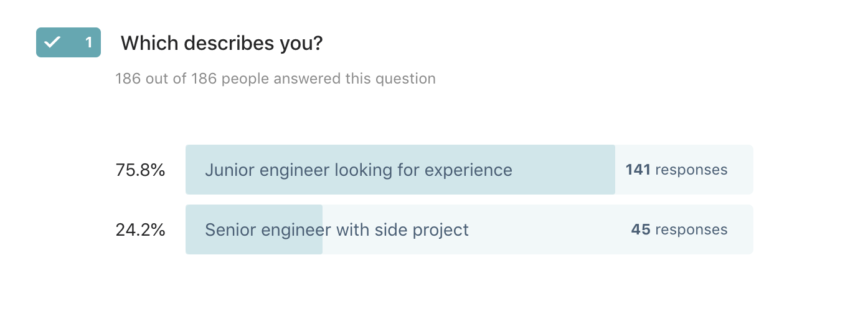The height and width of the screenshot is (323, 868).
Task: Select the "Which describes you?" question title
Action: point(222,43)
